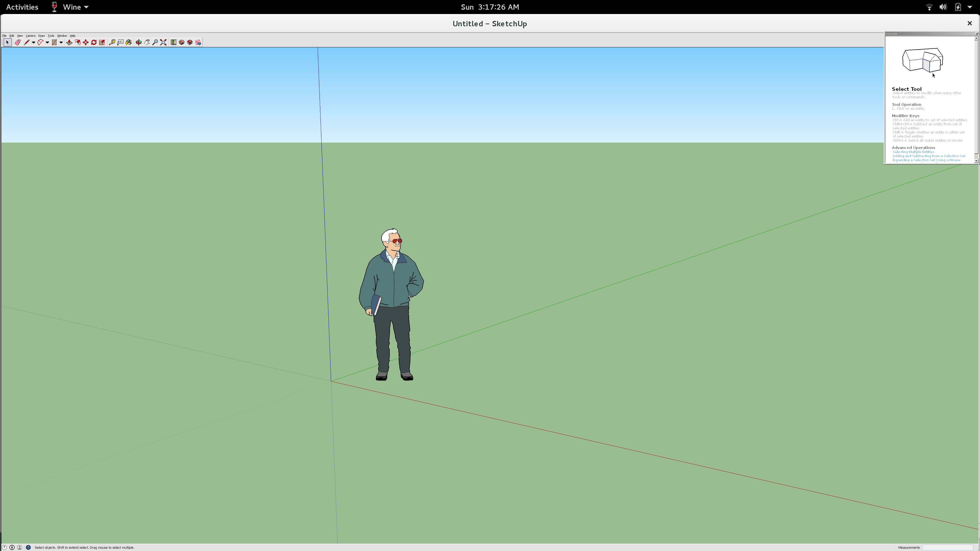The height and width of the screenshot is (551, 980).
Task: Open the Line tool flyout arrow
Action: tap(33, 42)
